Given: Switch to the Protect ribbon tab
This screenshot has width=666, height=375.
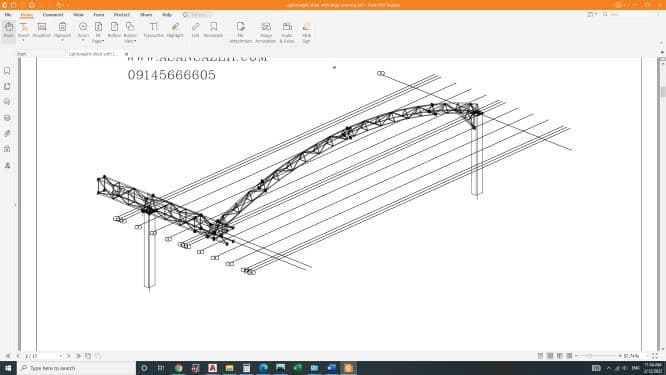Looking at the screenshot, I should [x=121, y=14].
